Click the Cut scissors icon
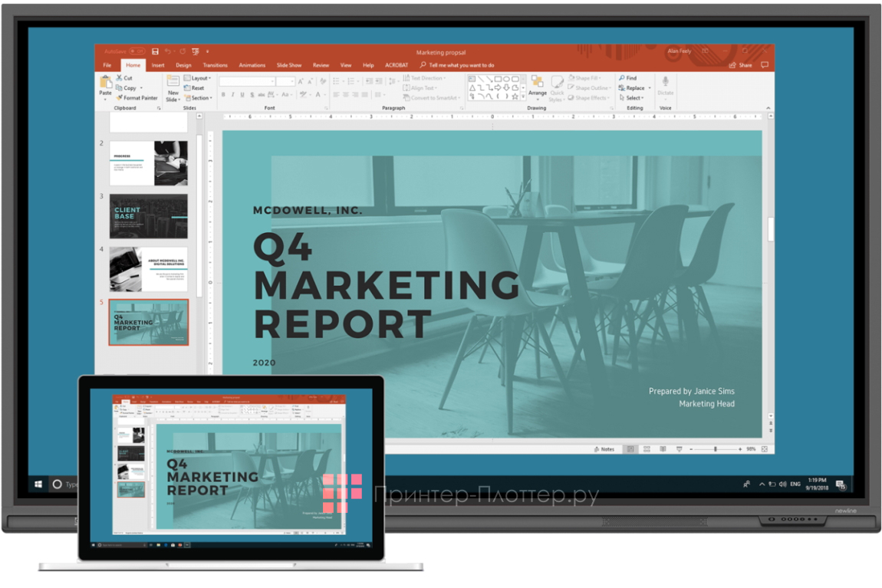 click(120, 78)
